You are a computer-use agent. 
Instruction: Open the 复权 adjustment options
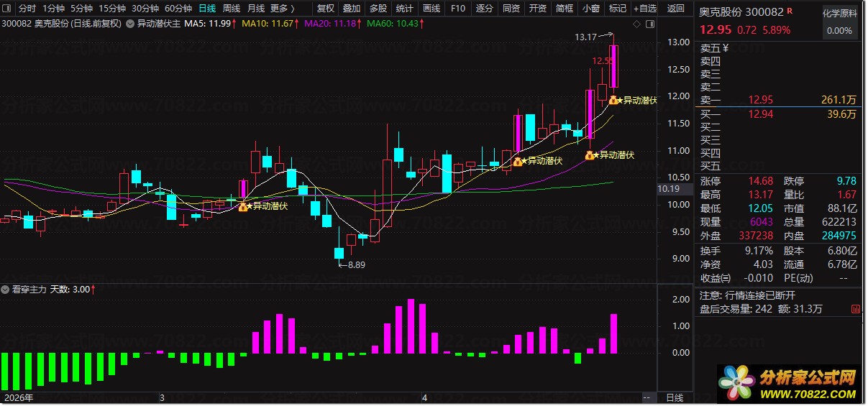coord(325,9)
